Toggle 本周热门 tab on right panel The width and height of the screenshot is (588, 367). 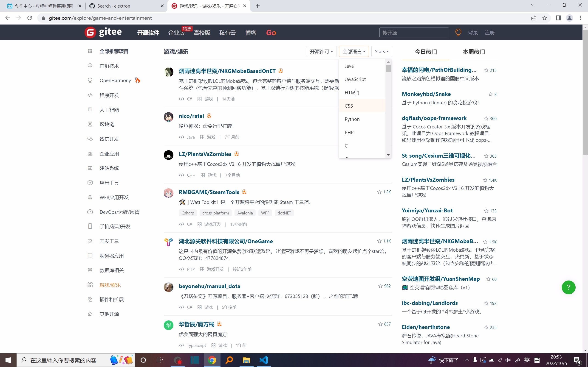click(x=474, y=52)
